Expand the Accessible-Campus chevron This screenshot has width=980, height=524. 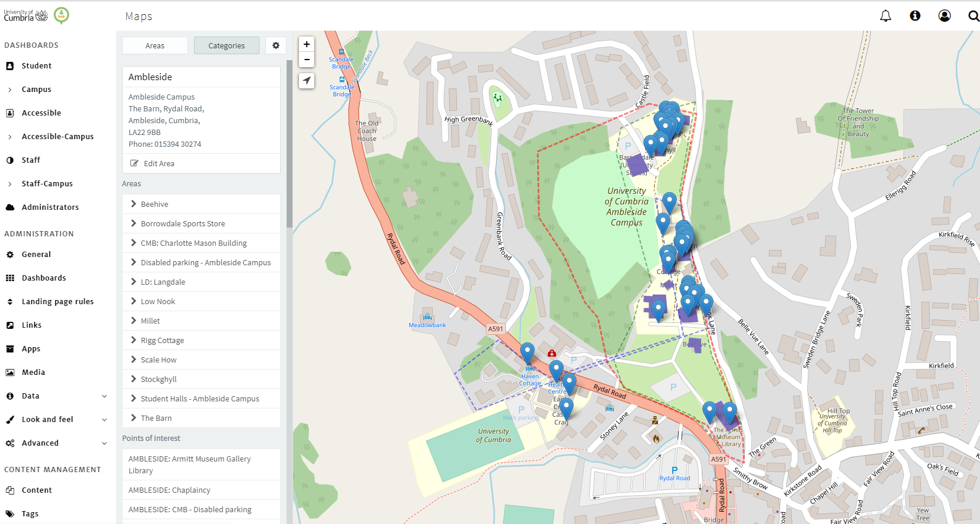pos(10,137)
